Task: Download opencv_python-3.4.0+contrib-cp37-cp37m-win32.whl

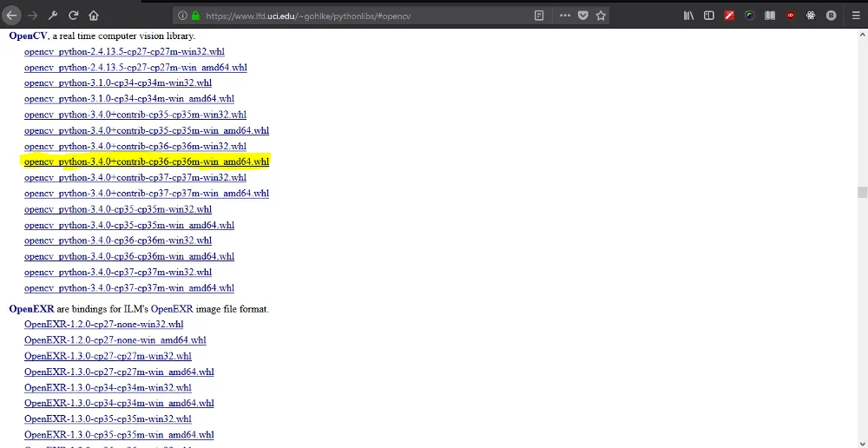Action: point(135,178)
